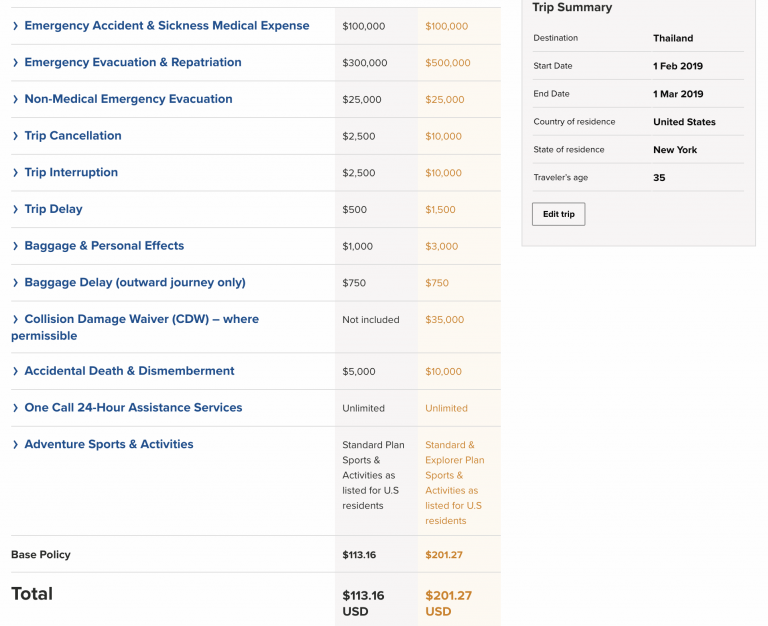Open Non-Medical Emergency Evacuation section
Image resolution: width=768 pixels, height=626 pixels.
coord(128,99)
